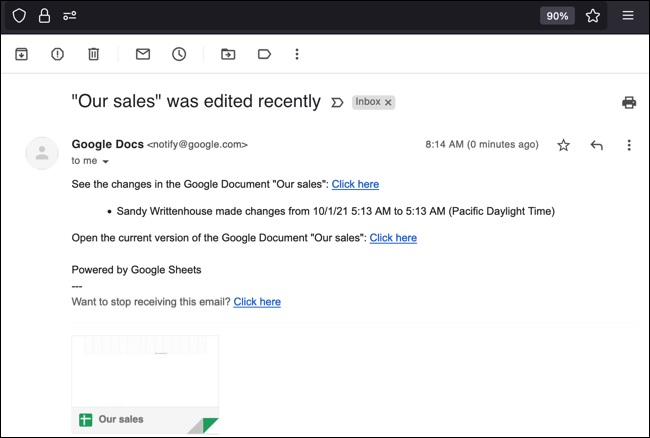Click link to stop receiving this email
Screen dimensions: 650x438
point(257,302)
